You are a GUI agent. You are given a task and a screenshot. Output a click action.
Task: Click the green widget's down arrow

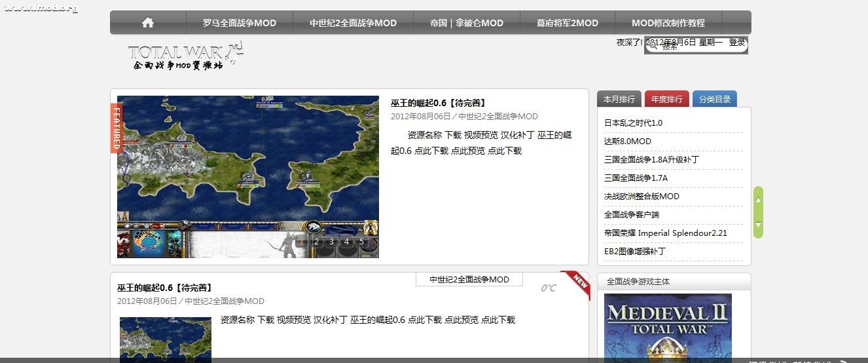[758, 225]
